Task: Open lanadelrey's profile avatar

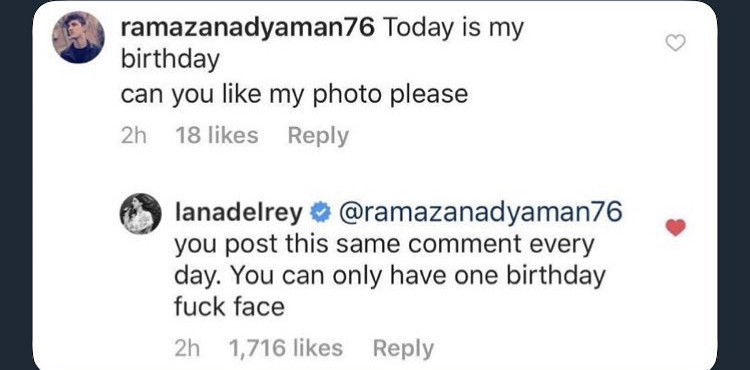Action: tap(140, 214)
